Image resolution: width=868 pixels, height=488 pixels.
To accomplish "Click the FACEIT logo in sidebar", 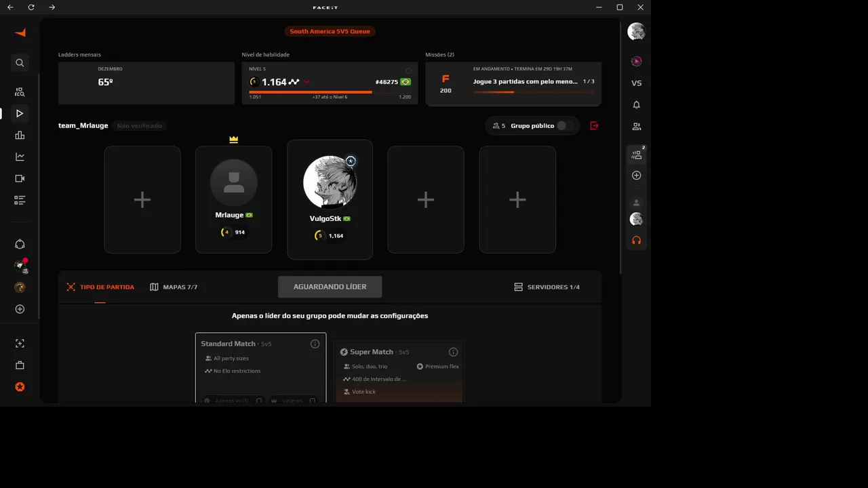I will tap(20, 33).
